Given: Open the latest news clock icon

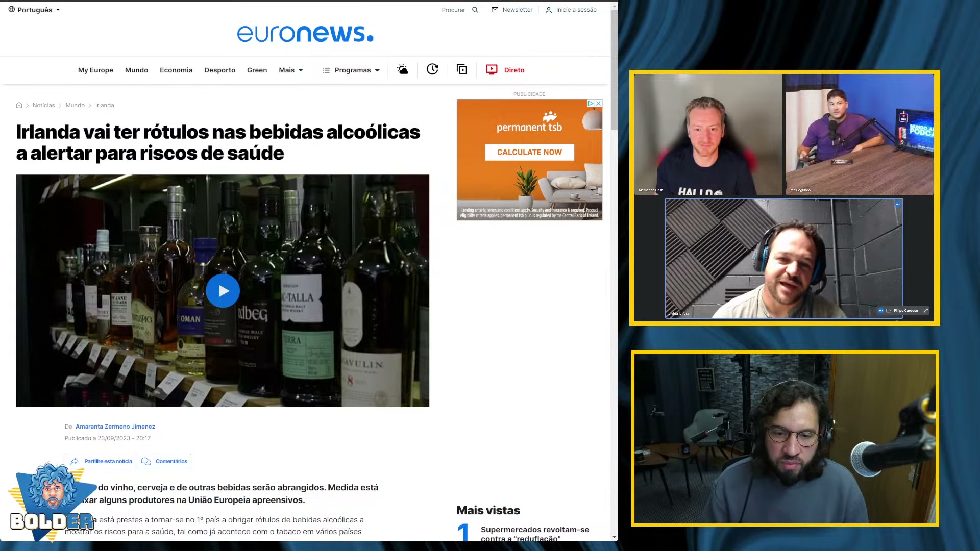Looking at the screenshot, I should 432,69.
